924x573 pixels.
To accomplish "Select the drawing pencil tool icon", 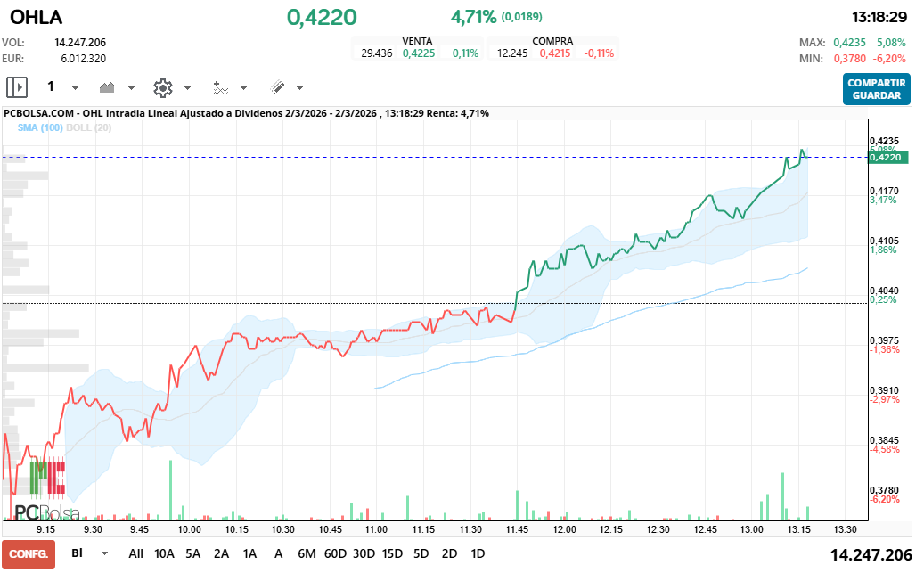I will click(x=277, y=87).
